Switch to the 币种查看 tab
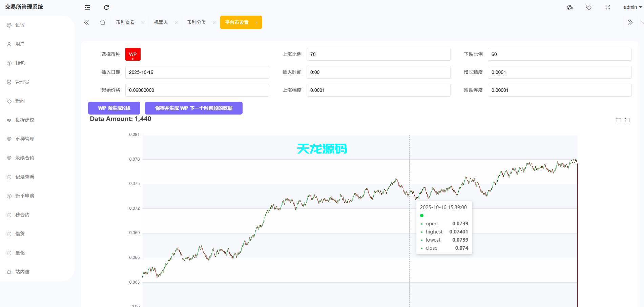Image resolution: width=644 pixels, height=307 pixels. tap(125, 22)
